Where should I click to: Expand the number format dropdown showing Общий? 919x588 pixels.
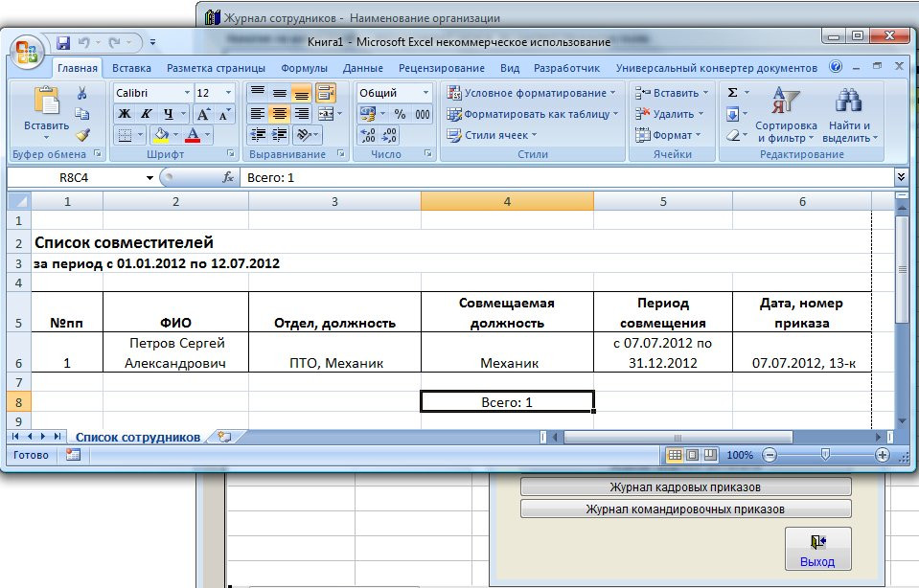pos(395,93)
